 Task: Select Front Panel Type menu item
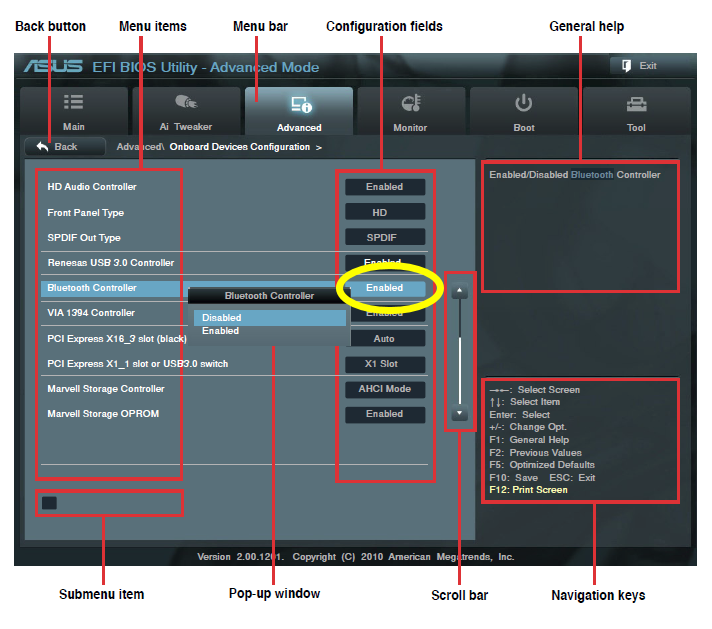point(85,213)
